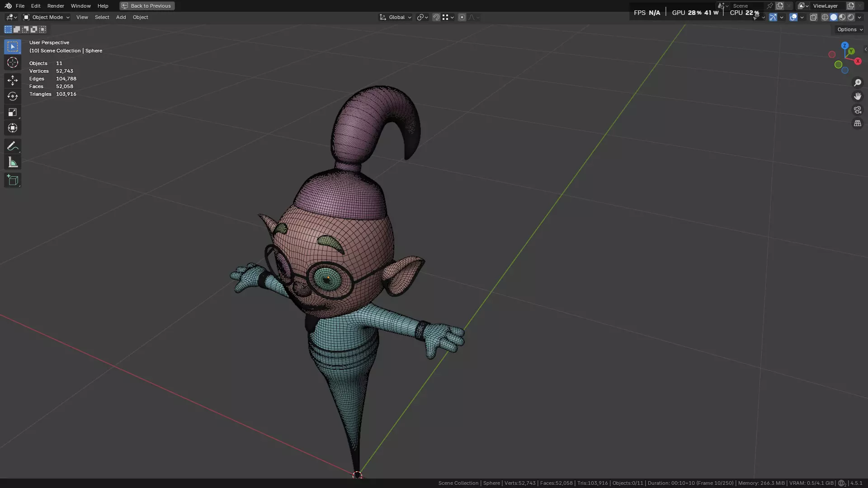Image resolution: width=868 pixels, height=488 pixels.
Task: Click "Verts:52,743" in the status bar
Action: pos(520,483)
